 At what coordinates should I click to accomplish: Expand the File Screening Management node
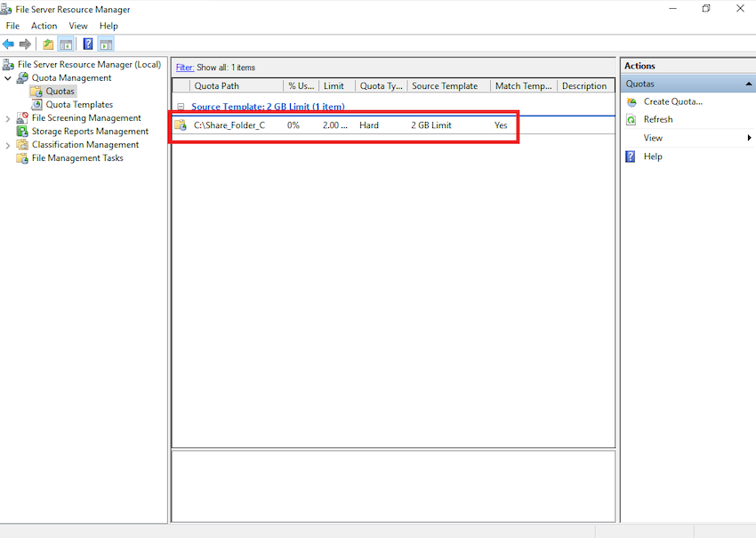click(7, 117)
